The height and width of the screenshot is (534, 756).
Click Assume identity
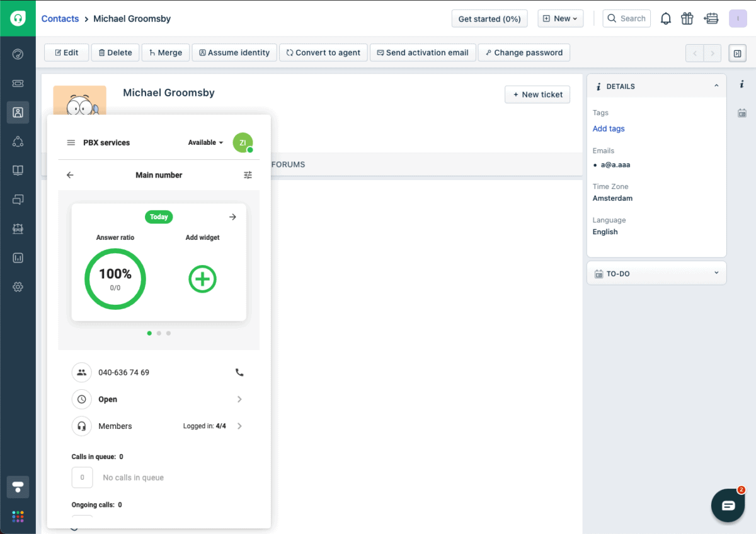tap(234, 53)
